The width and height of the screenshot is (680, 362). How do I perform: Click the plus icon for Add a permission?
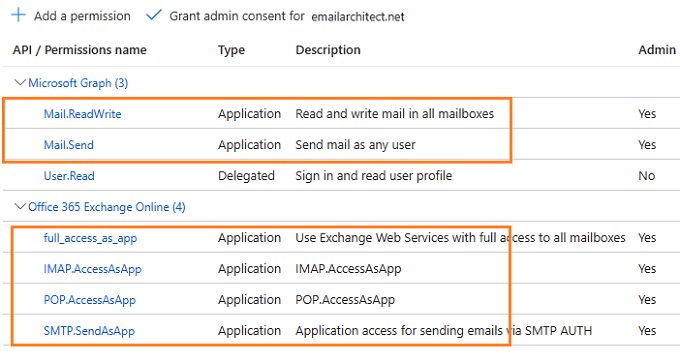[19, 15]
